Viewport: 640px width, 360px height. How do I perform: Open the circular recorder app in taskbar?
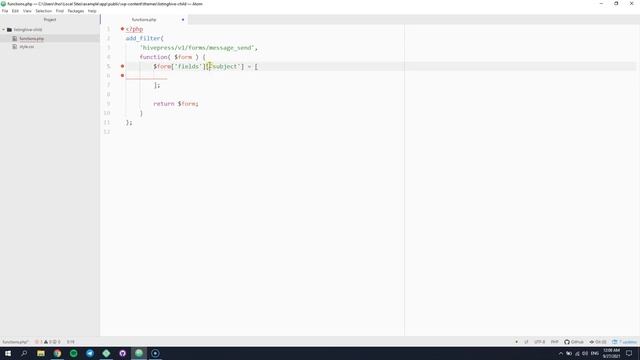pos(155,353)
